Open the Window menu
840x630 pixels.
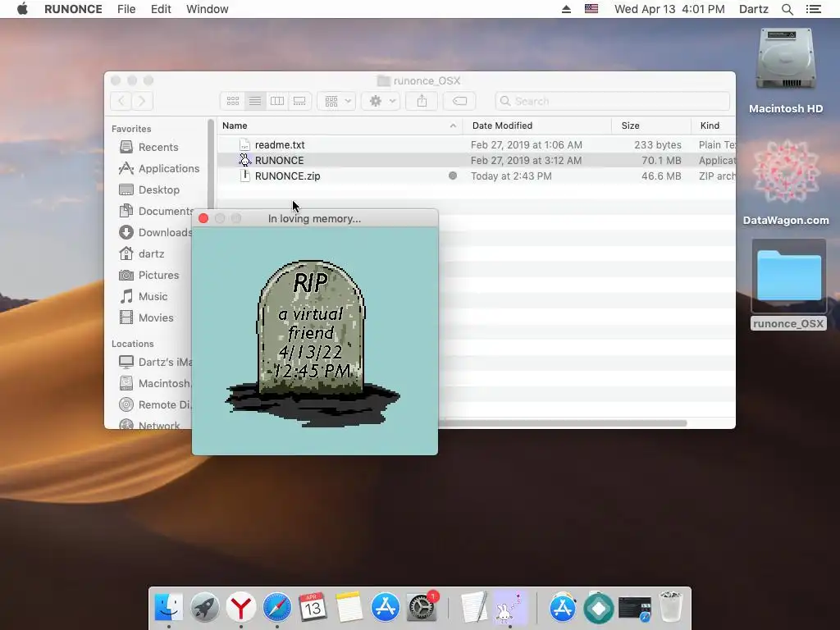click(208, 9)
